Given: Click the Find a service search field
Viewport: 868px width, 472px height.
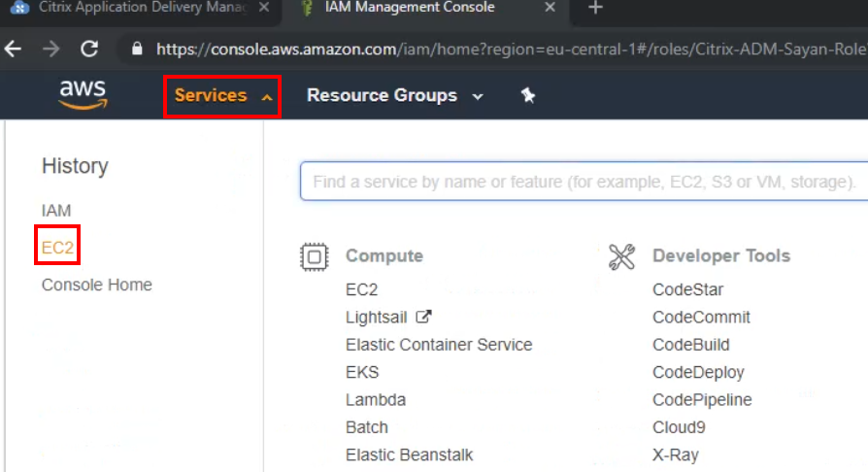Looking at the screenshot, I should click(583, 182).
